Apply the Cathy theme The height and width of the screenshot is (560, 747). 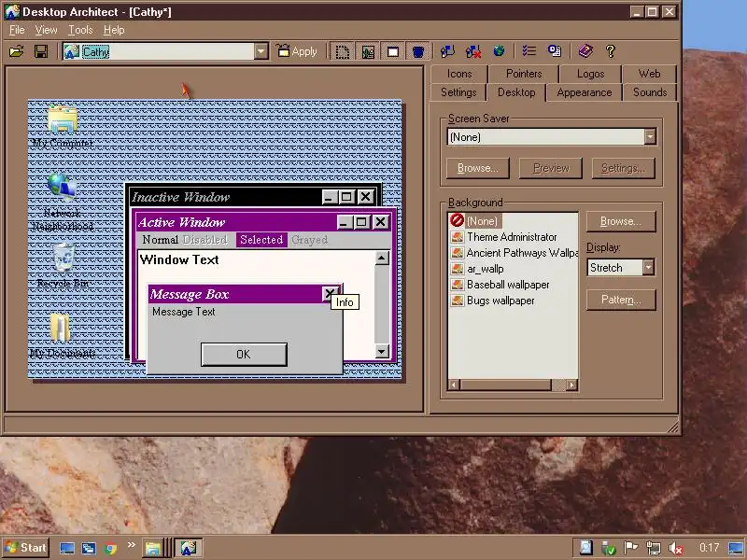(x=297, y=51)
